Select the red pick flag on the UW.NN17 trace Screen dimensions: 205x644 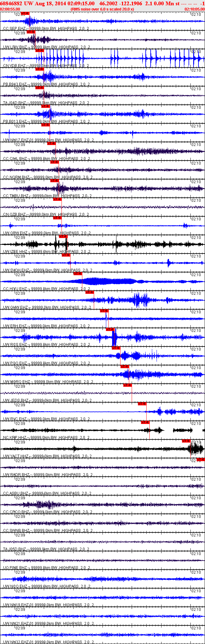45,125
